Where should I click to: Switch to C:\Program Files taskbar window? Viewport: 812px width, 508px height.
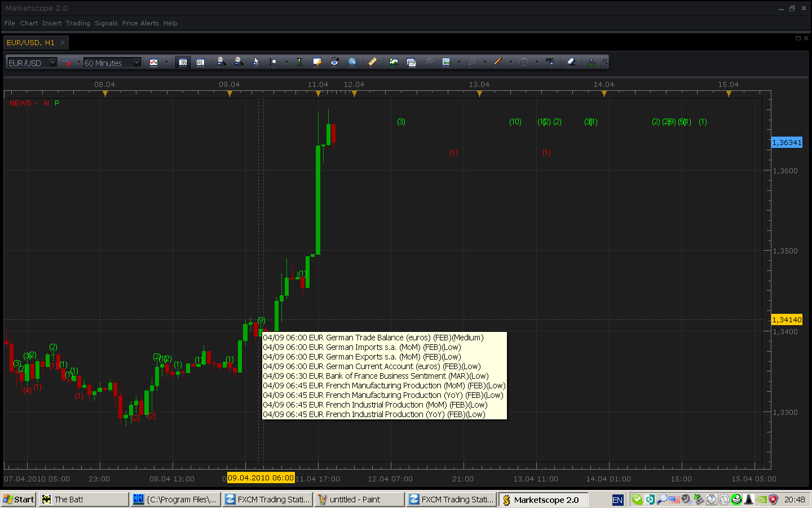tap(175, 500)
